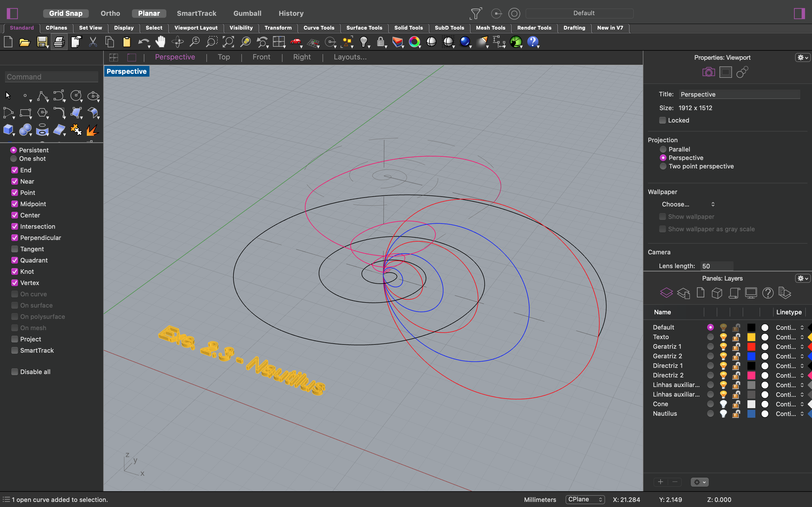Viewport: 812px width, 507px height.
Task: Toggle the Ortho button
Action: [x=110, y=14]
